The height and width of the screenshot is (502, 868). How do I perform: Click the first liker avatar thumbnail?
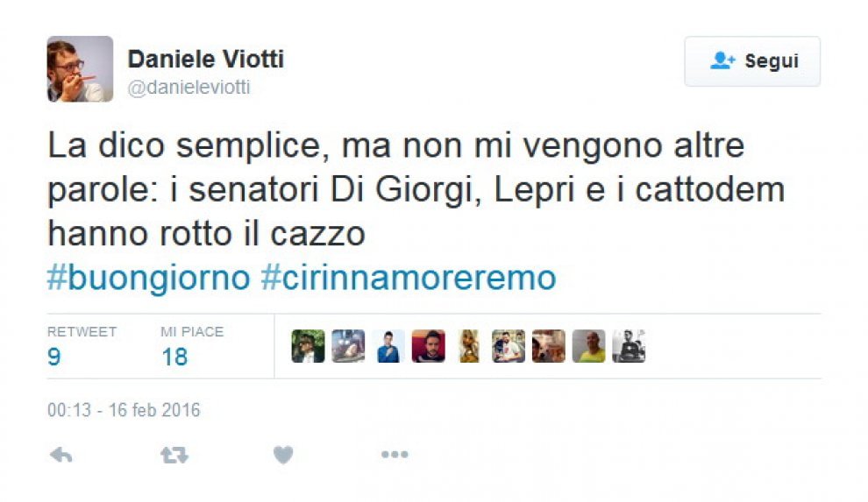tap(308, 346)
